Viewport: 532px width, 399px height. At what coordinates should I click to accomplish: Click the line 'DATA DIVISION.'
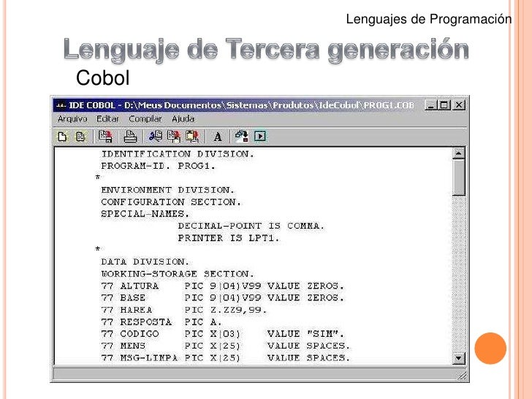[x=145, y=262]
